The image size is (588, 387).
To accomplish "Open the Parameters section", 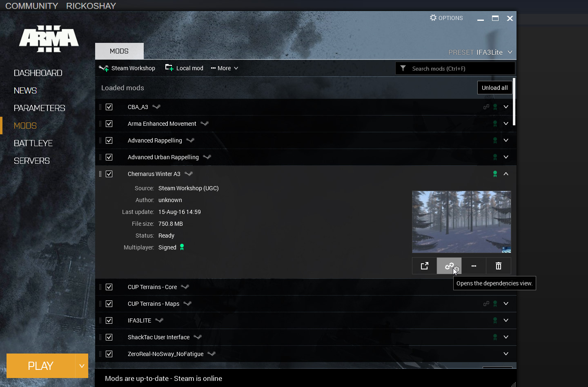I will click(x=40, y=108).
